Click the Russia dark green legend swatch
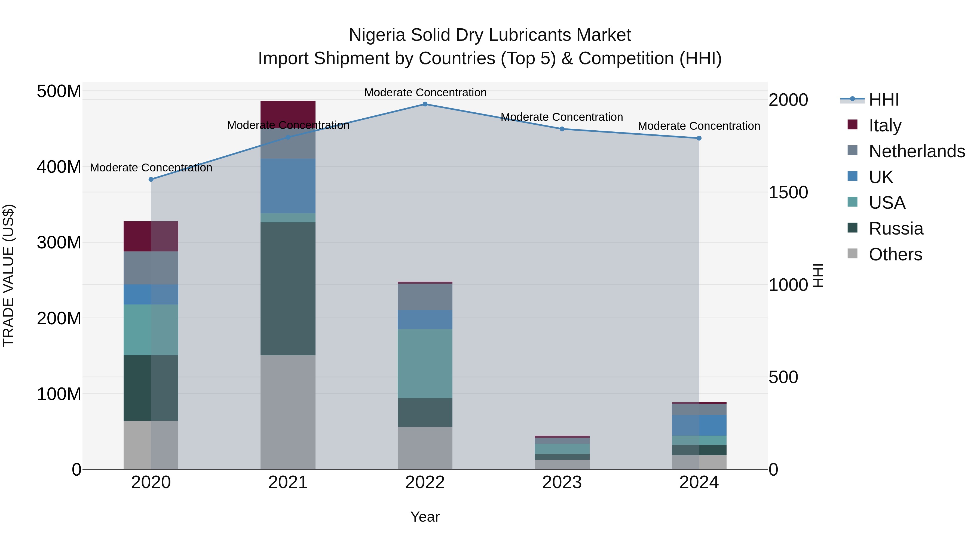The width and height of the screenshot is (980, 551). click(853, 227)
